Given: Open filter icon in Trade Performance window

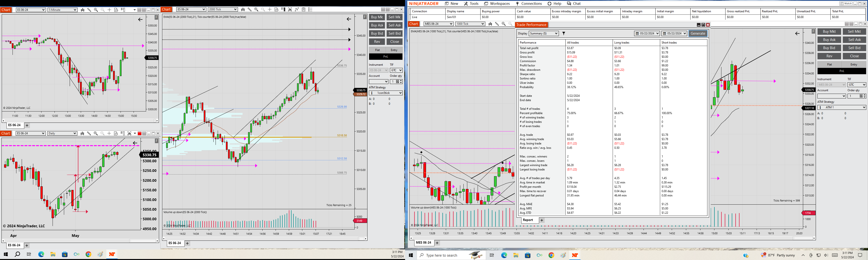Looking at the screenshot, I should coord(564,34).
